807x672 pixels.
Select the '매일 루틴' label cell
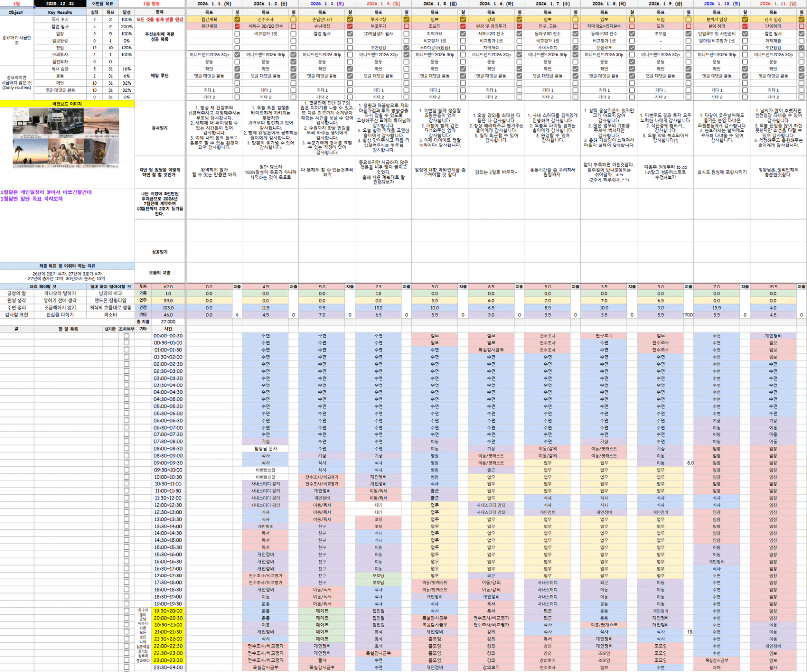click(x=159, y=76)
